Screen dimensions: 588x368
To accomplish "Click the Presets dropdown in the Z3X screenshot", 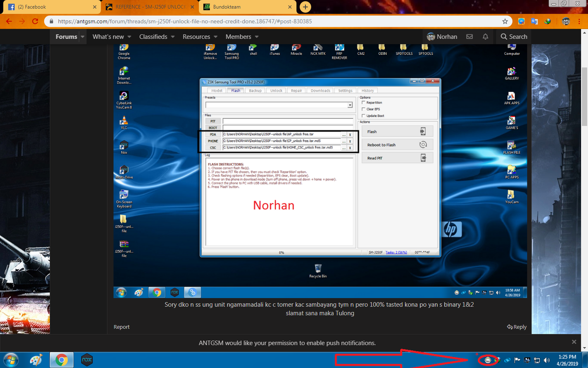I will tap(279, 105).
